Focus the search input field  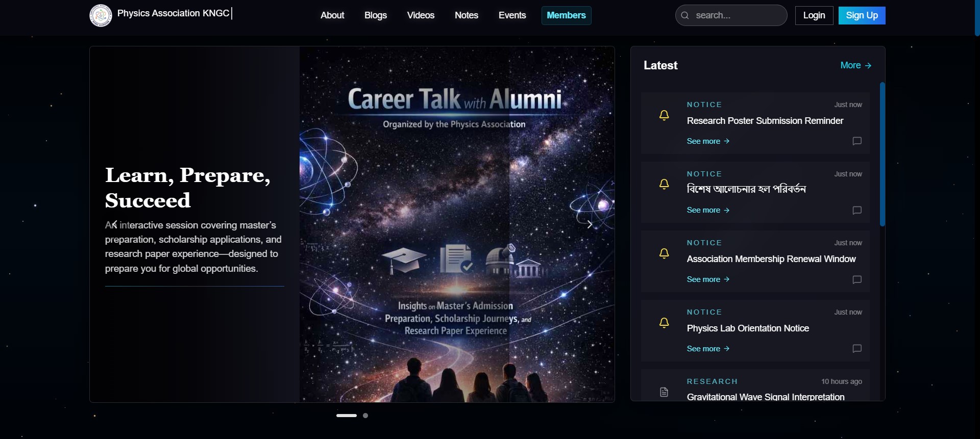pos(731,15)
